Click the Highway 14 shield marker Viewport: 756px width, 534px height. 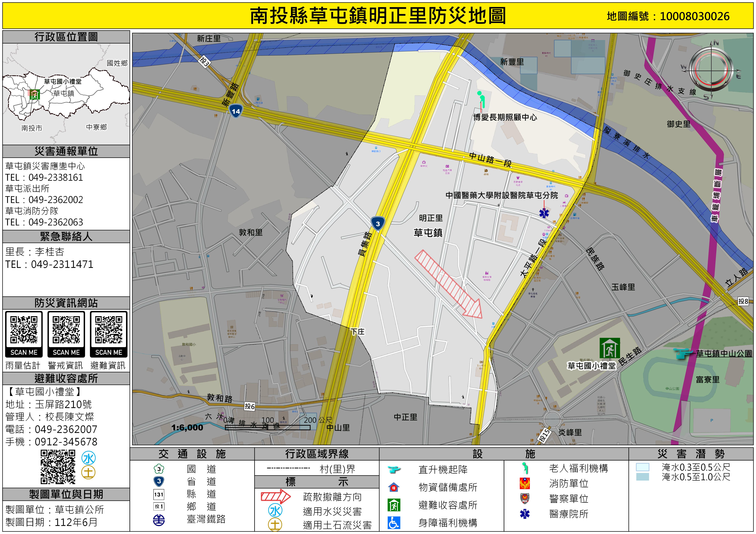pyautogui.click(x=236, y=111)
